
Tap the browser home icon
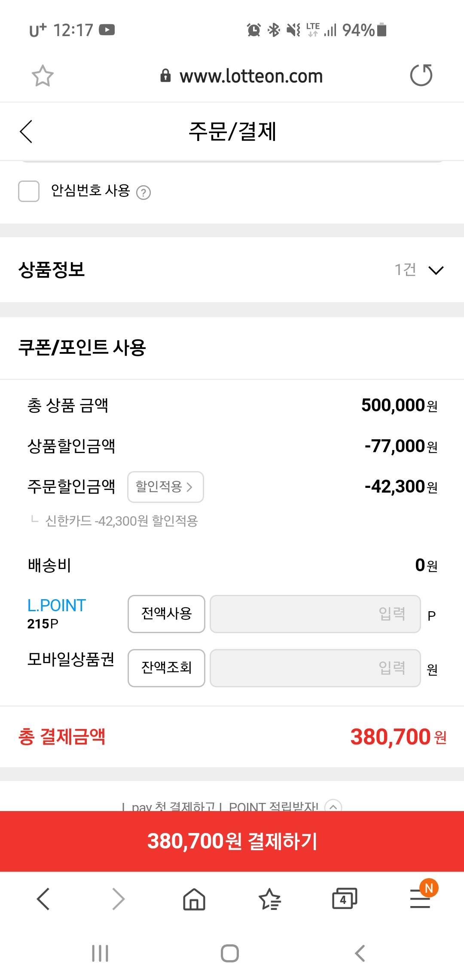[194, 899]
